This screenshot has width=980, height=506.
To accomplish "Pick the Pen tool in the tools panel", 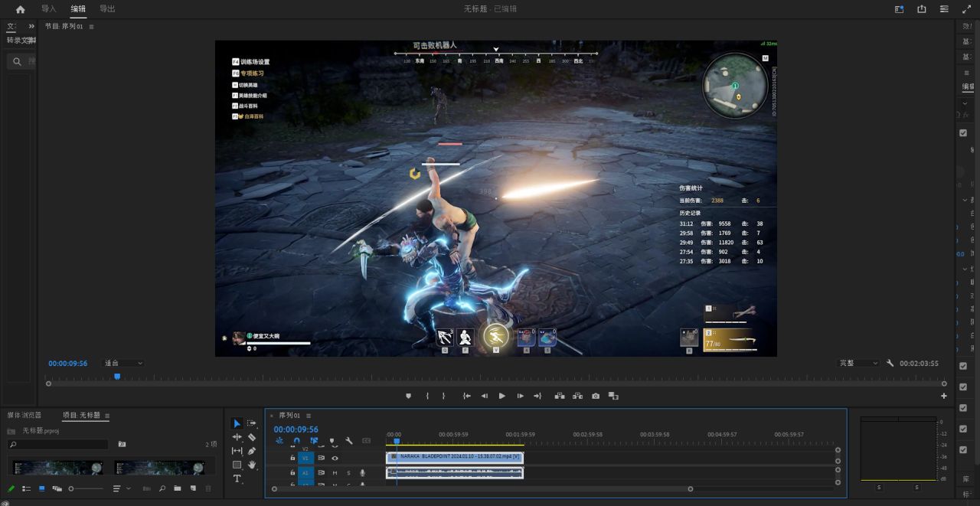I will coord(252,451).
